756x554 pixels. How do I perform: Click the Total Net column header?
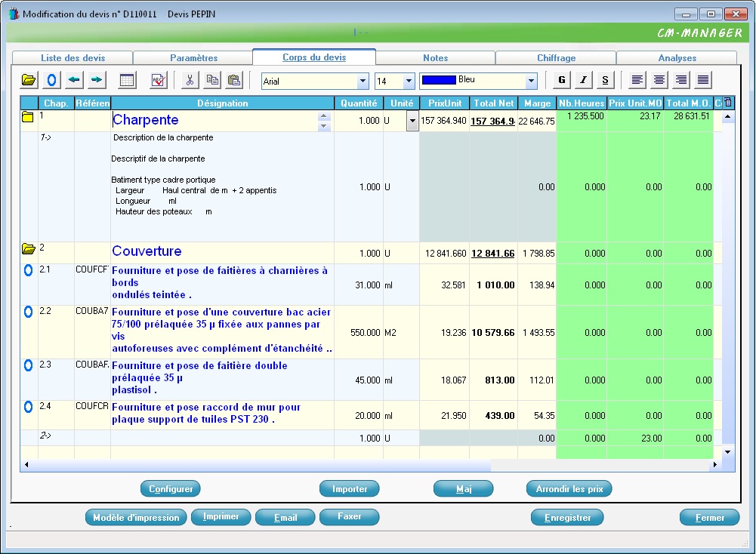point(493,103)
